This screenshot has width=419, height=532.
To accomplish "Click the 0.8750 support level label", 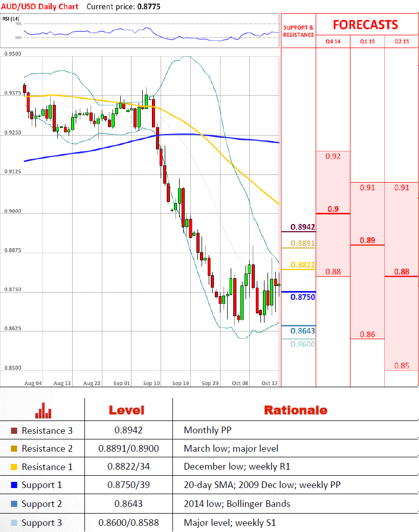I will [303, 297].
